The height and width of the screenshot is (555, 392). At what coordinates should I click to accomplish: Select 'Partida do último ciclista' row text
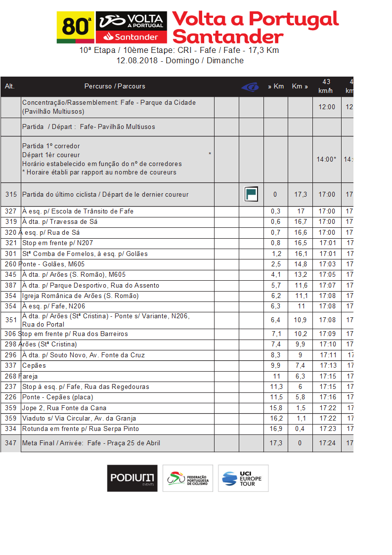pos(105,194)
